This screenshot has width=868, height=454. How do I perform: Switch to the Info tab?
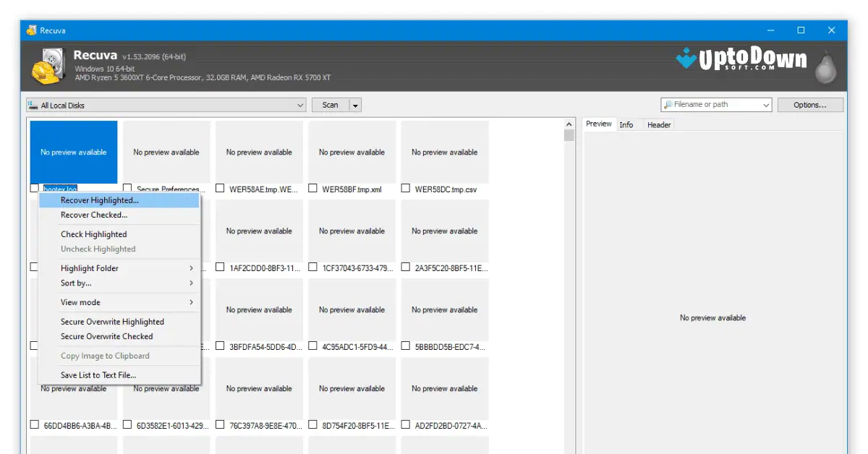(626, 124)
